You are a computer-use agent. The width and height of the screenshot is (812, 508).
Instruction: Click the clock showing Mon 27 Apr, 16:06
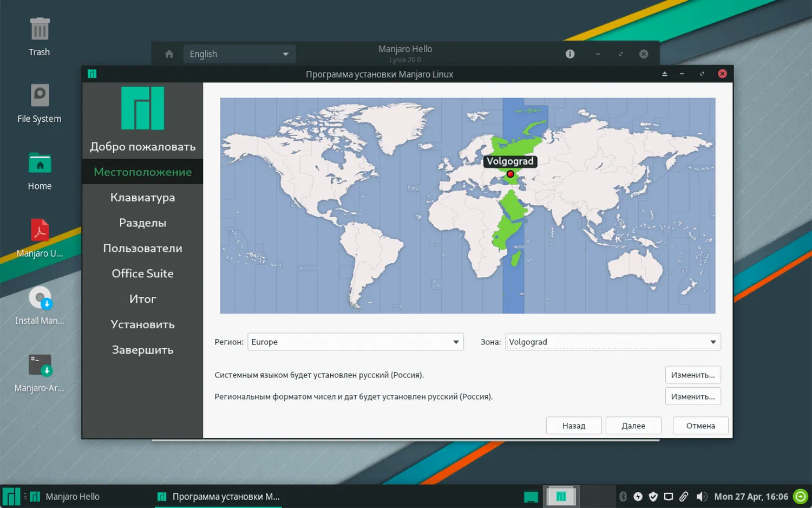(x=751, y=496)
